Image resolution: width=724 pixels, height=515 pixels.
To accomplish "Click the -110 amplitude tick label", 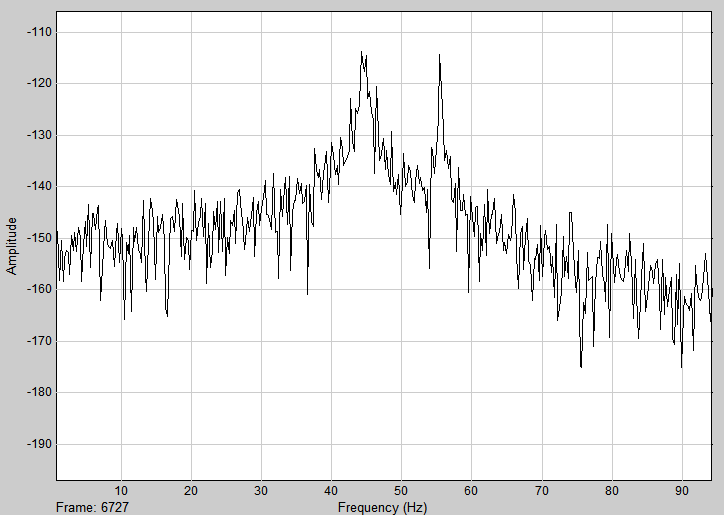I will 39,32.
